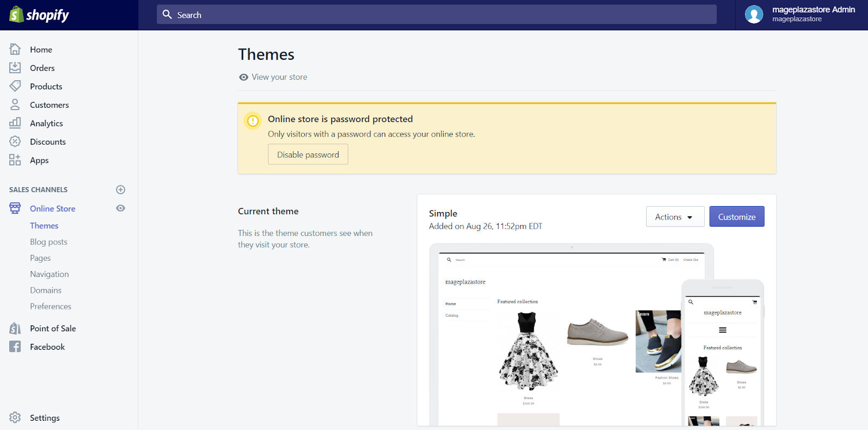Viewport: 868px width, 430px height.
Task: Open the mageplazastore Admin account menu
Action: (801, 15)
